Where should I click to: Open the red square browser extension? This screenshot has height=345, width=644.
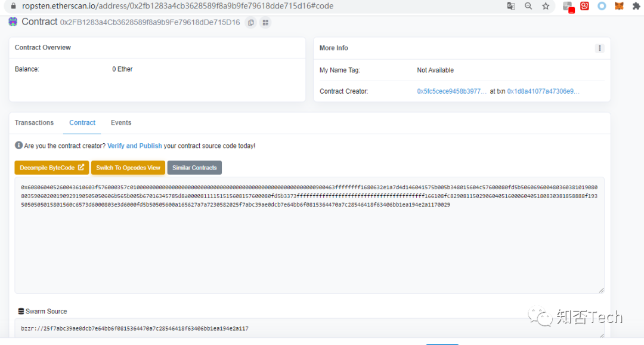[584, 6]
